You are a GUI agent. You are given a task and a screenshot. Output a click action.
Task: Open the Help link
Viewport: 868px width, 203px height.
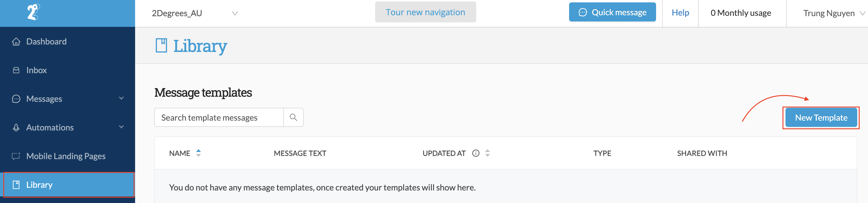coord(680,13)
